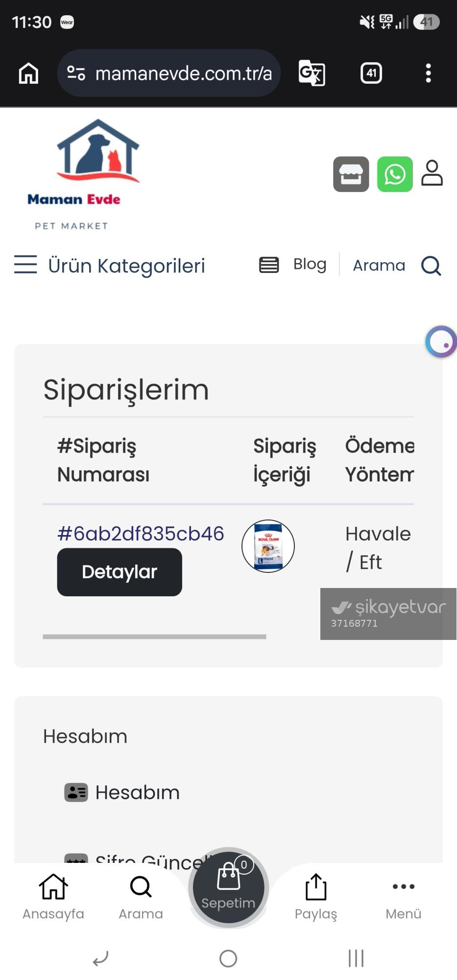Open the user account profile icon
The height and width of the screenshot is (980, 457).
(x=432, y=173)
